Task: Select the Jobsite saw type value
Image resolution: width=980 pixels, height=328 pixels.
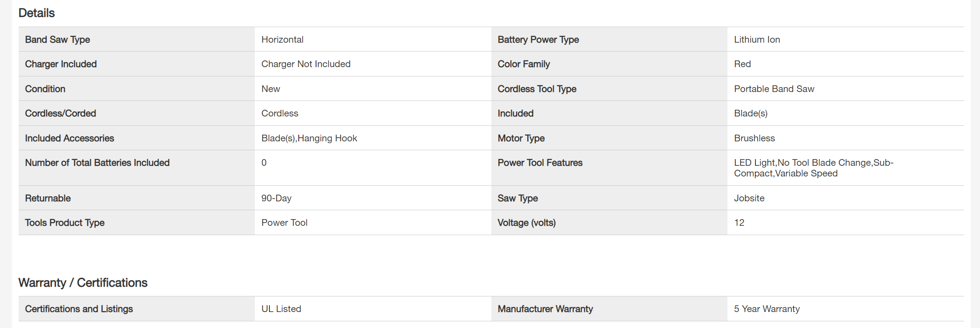Action: pos(749,198)
